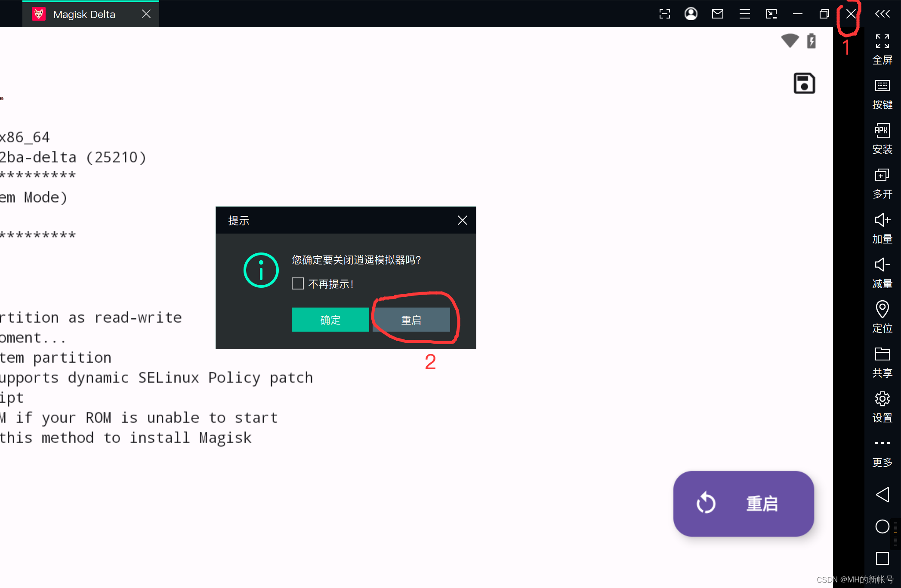Click the Android back triangle button
Image resolution: width=901 pixels, height=588 pixels.
pyautogui.click(x=882, y=495)
